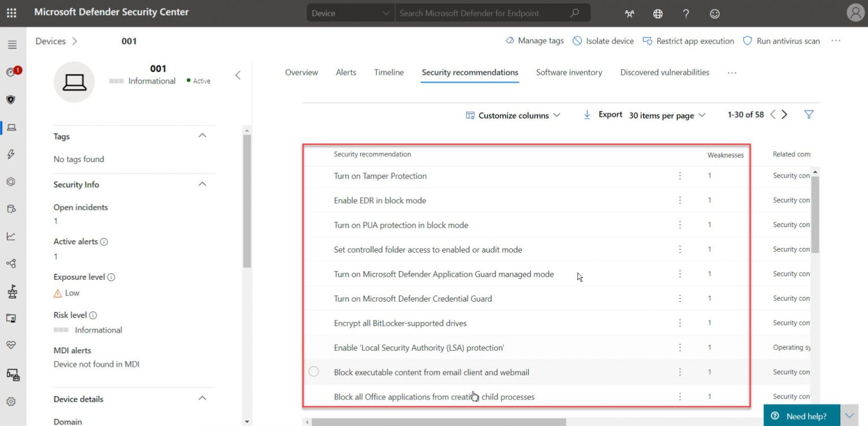Select checkbox on 'Block executable content' recommendation row
This screenshot has height=426, width=868.
coord(314,372)
